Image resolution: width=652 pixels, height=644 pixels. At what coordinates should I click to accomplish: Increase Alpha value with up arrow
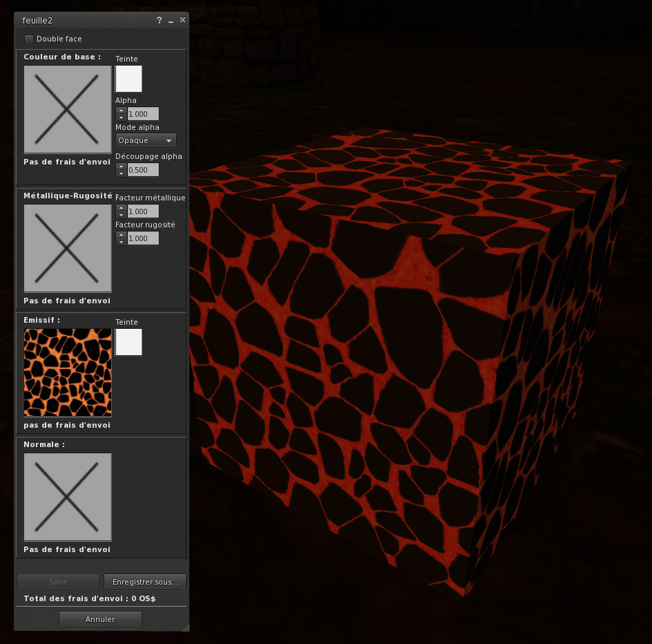coord(121,111)
